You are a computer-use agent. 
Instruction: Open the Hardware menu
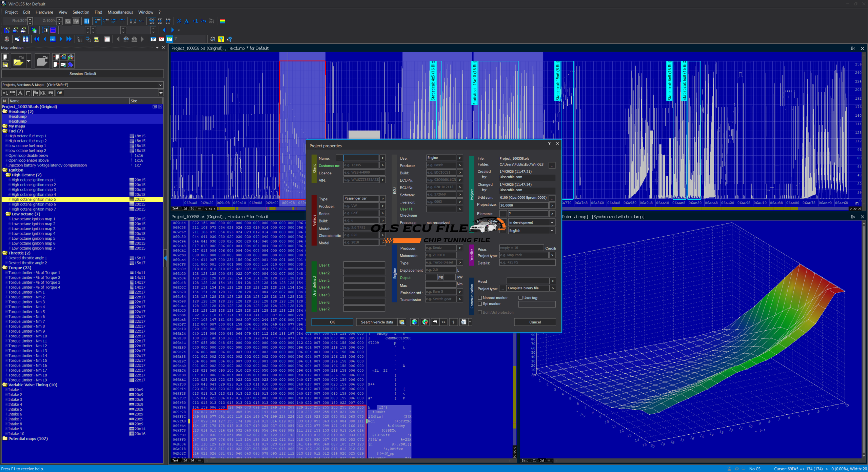point(44,12)
